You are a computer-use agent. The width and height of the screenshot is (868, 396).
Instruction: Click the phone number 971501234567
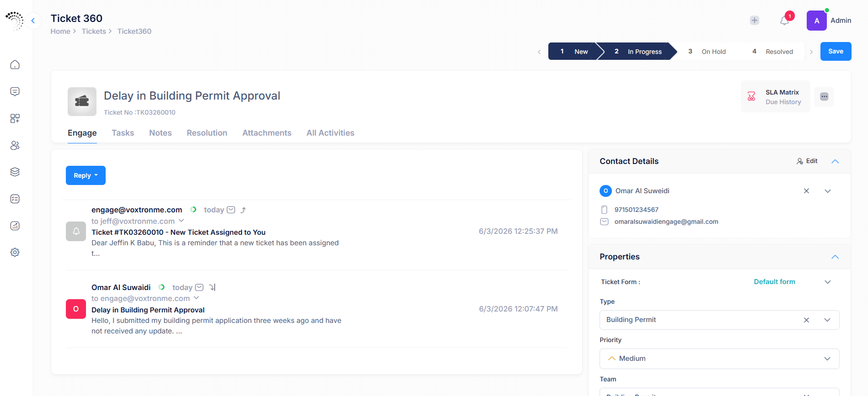[636, 210]
